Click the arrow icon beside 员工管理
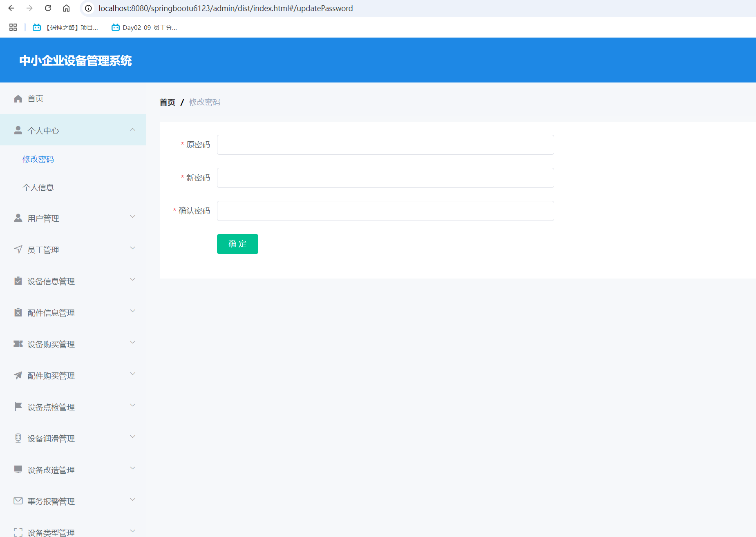The width and height of the screenshot is (756, 537). point(18,250)
